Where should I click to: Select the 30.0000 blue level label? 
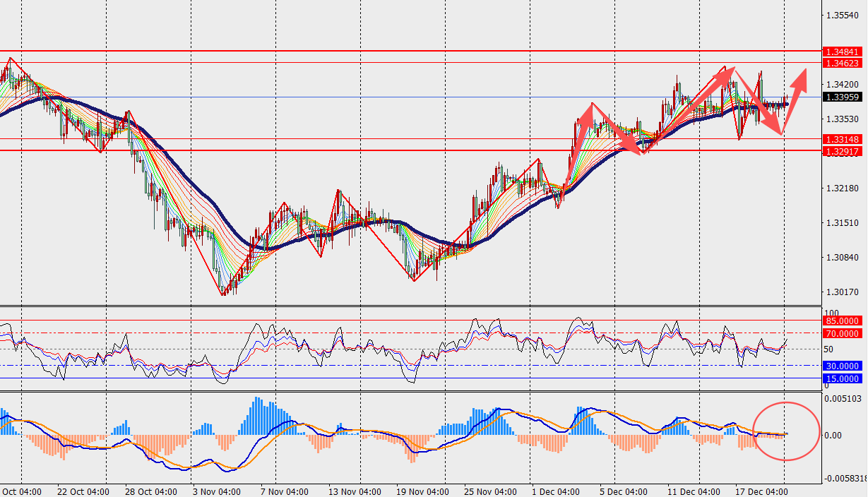click(842, 366)
